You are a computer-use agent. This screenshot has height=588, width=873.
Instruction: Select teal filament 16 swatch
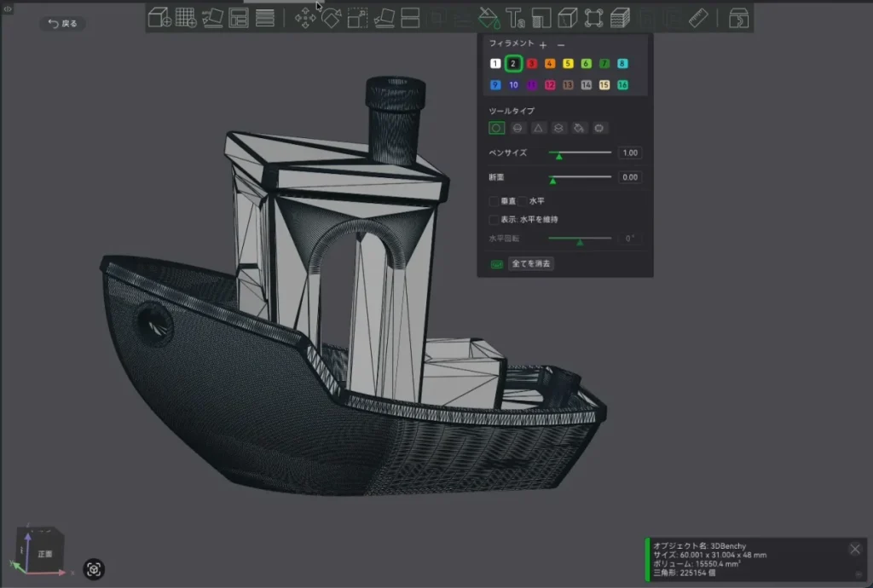pos(622,84)
